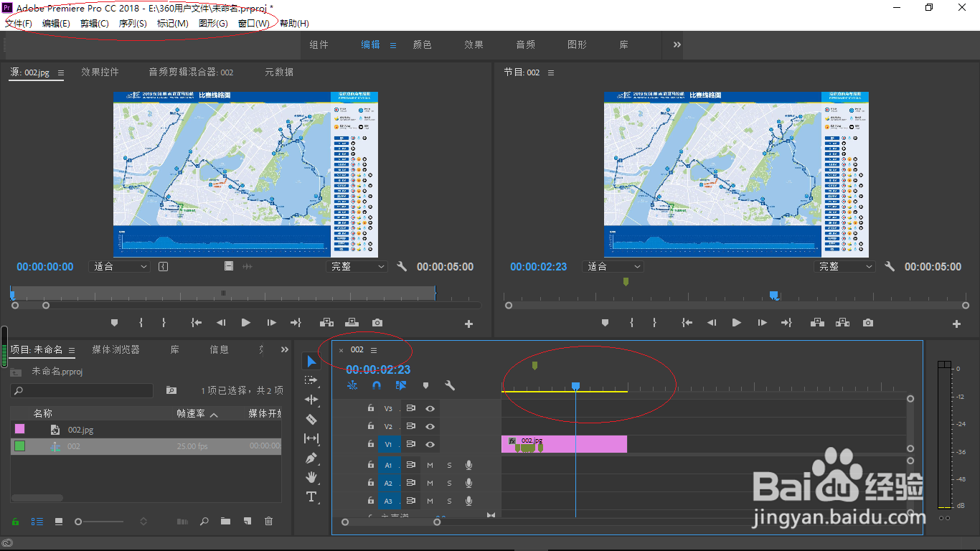Select the Ripple Edit tool

(x=311, y=400)
